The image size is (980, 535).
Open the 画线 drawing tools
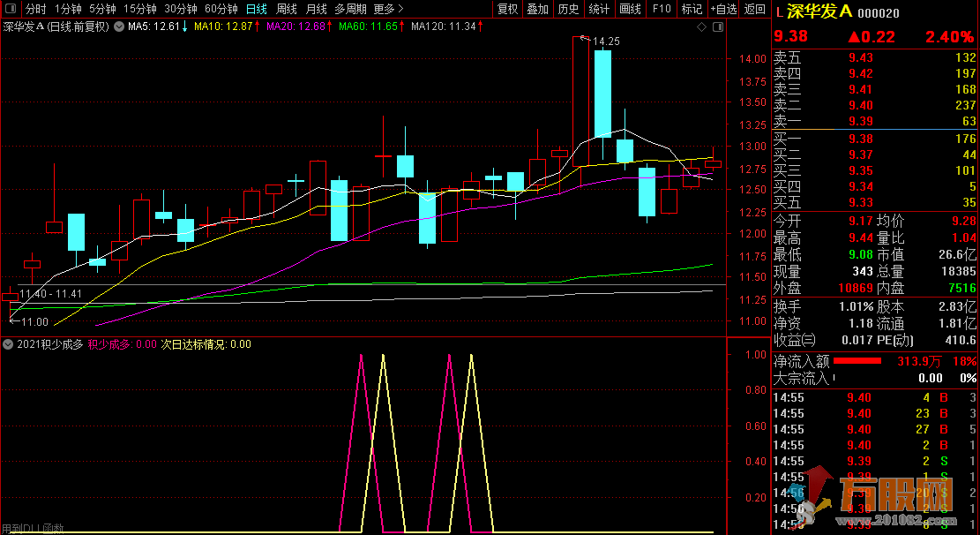630,9
